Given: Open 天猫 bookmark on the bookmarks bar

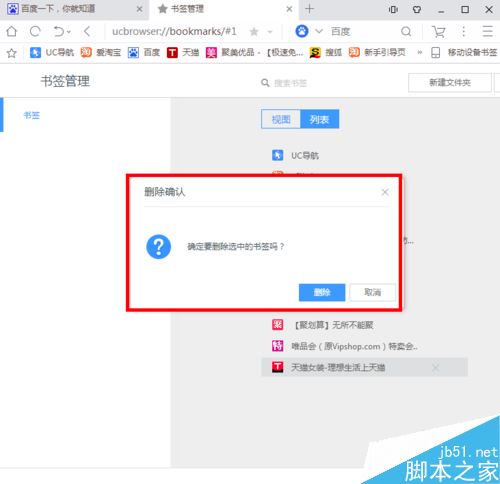Looking at the screenshot, I should 183,52.
